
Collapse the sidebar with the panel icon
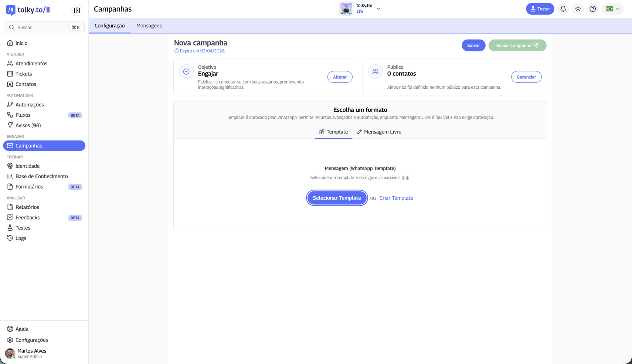pyautogui.click(x=77, y=10)
